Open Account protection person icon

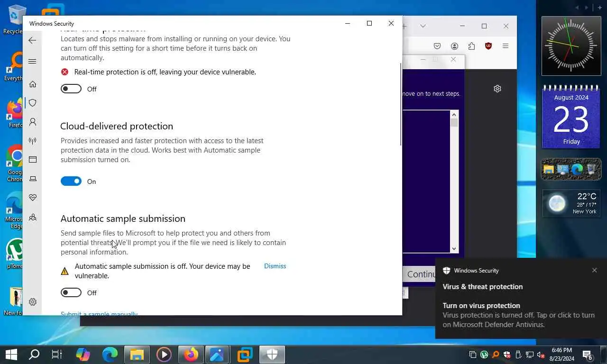click(x=33, y=122)
